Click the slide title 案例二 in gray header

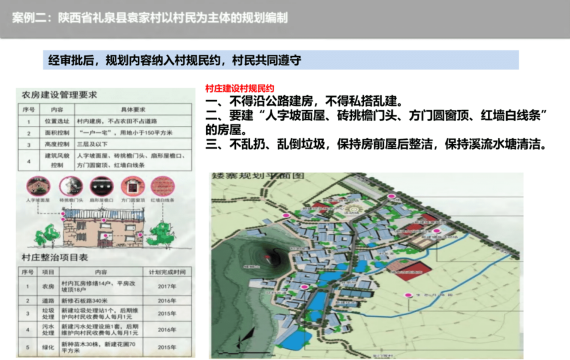[150, 17]
